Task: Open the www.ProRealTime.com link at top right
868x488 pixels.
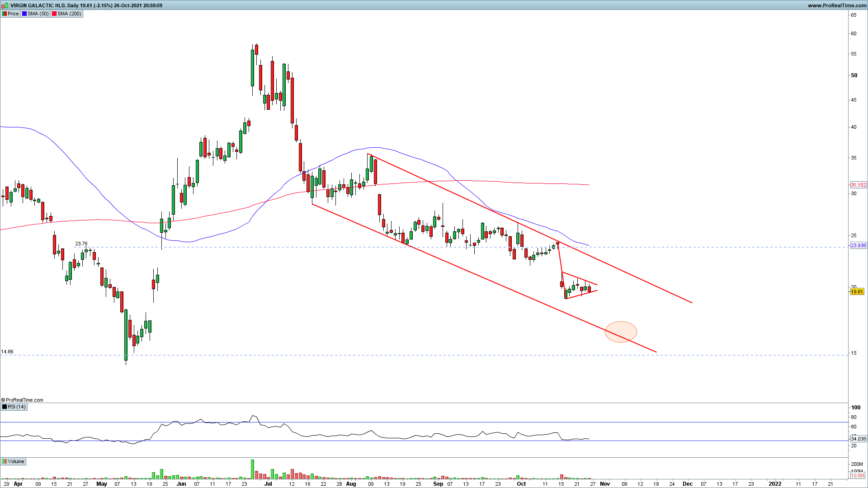Action: tap(836, 5)
